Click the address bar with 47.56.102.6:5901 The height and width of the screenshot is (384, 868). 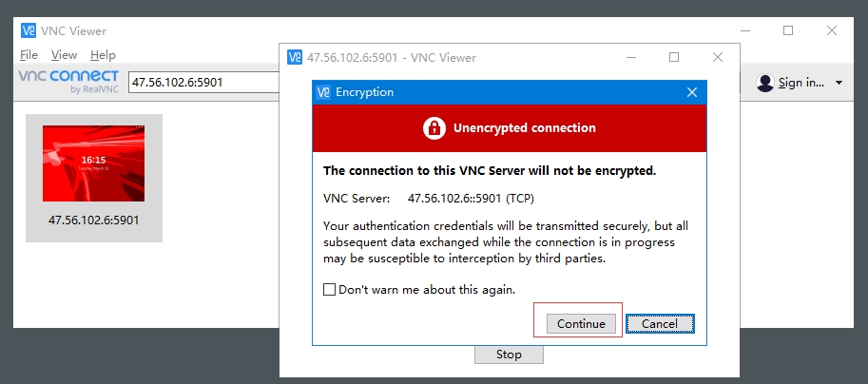202,83
